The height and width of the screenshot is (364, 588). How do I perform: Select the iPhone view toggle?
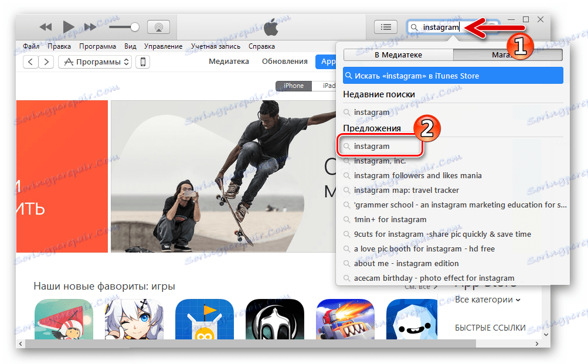coord(293,85)
